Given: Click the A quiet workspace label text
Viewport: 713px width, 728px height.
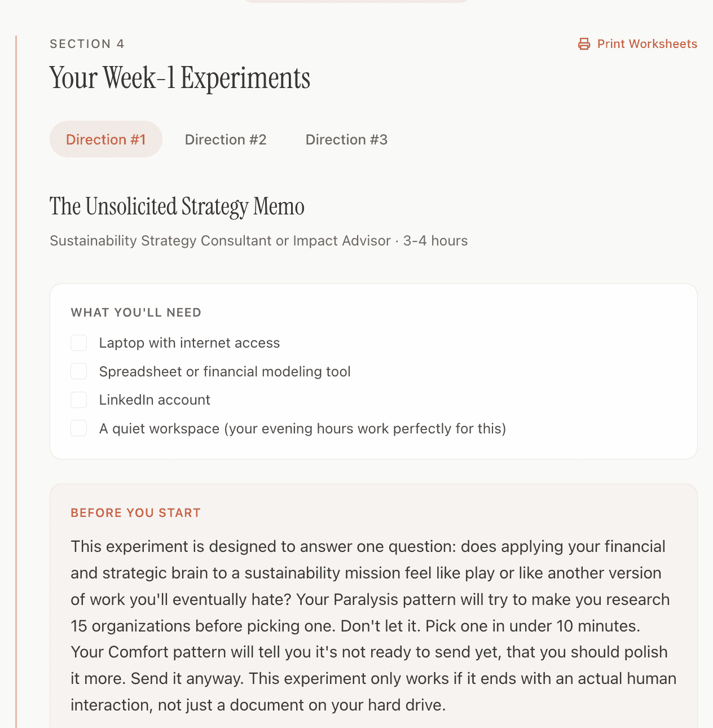Looking at the screenshot, I should point(303,428).
